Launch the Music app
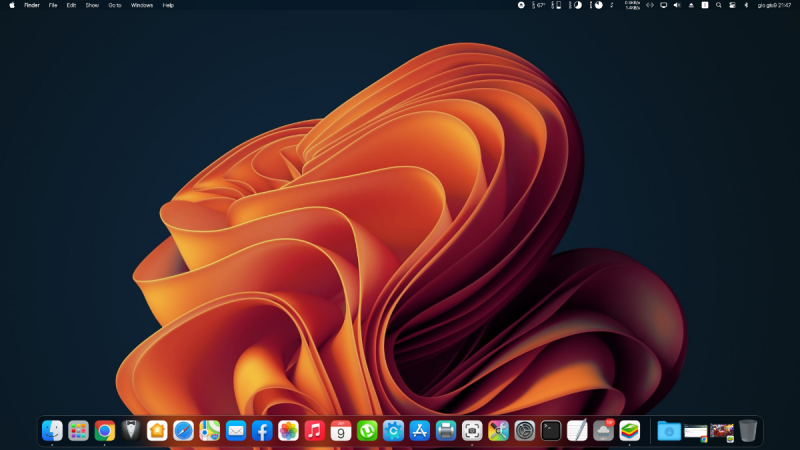The height and width of the screenshot is (450, 800). click(x=314, y=431)
